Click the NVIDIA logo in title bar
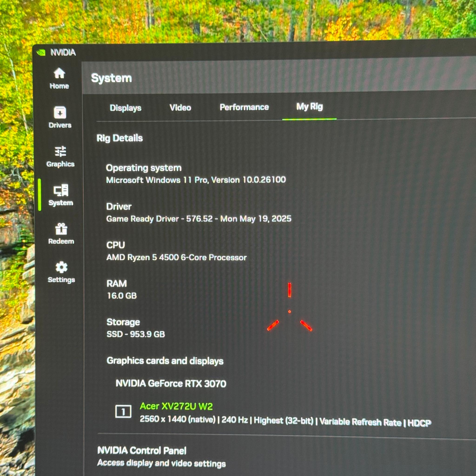476x476 pixels. (41, 53)
